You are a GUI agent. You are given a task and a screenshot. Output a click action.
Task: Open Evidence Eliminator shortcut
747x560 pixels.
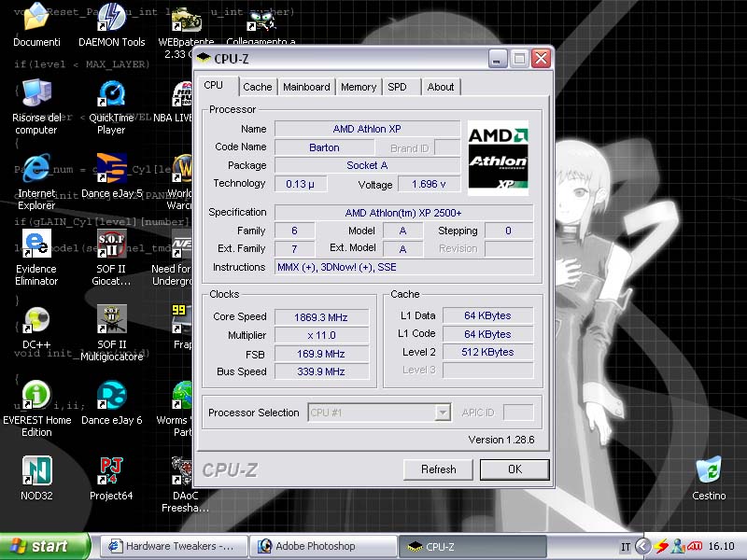(36, 244)
